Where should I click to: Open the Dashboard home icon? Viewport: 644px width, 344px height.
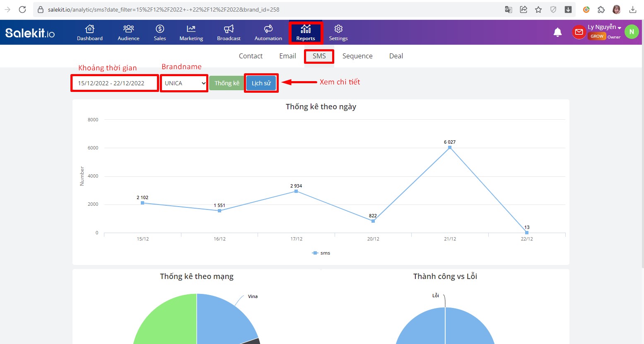pyautogui.click(x=90, y=29)
